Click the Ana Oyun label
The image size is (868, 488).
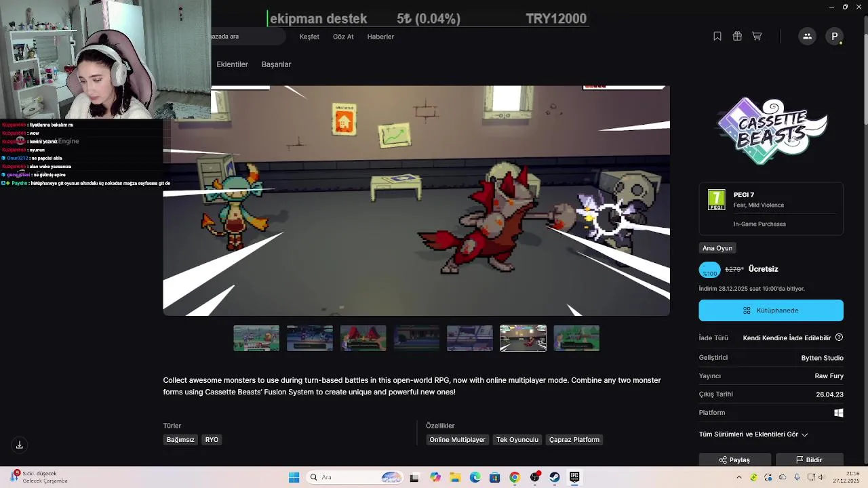(717, 248)
